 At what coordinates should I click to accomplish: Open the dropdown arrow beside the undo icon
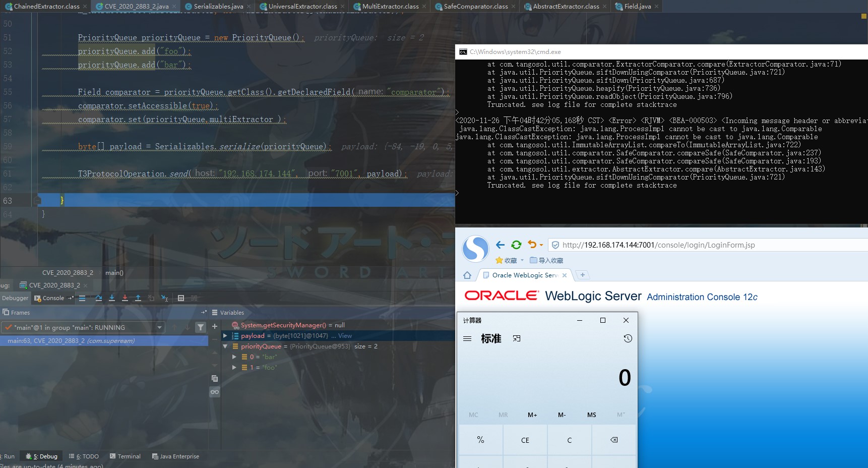541,245
